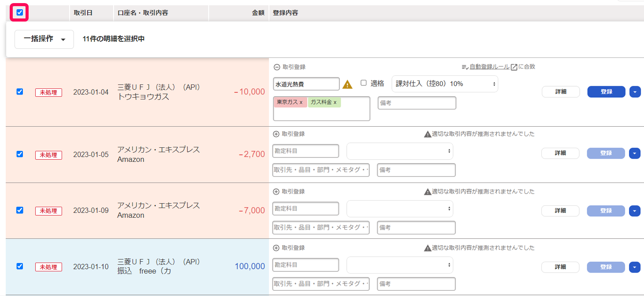Uncheck the select-all checkbox in the header

(20, 12)
